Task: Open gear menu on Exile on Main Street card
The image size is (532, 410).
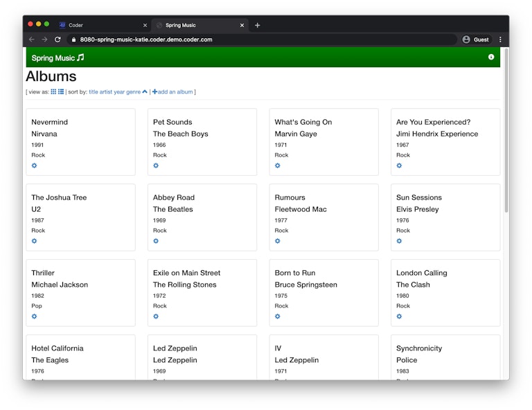Action: (x=156, y=317)
